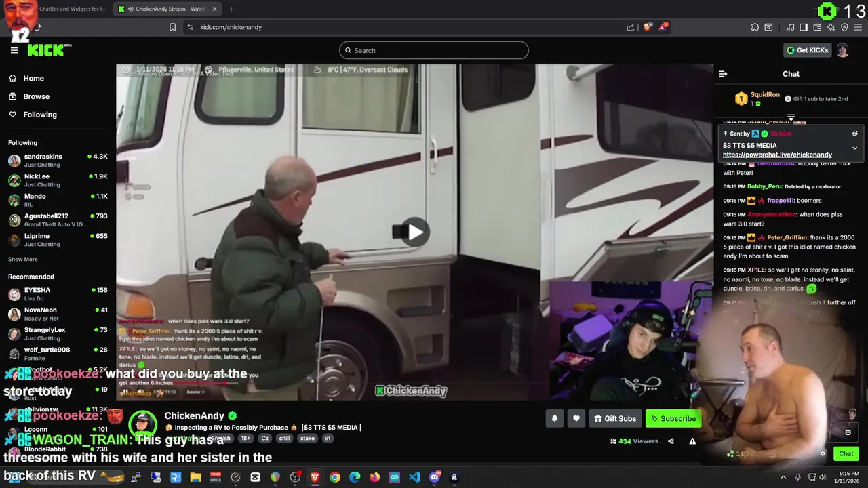Click SquidRon on the gift leaderboard
This screenshot has height=488, width=868.
point(765,95)
